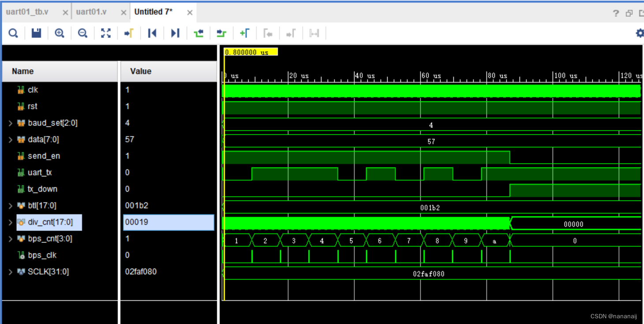Click the Name column header
Image resolution: width=644 pixels, height=324 pixels.
coord(60,71)
